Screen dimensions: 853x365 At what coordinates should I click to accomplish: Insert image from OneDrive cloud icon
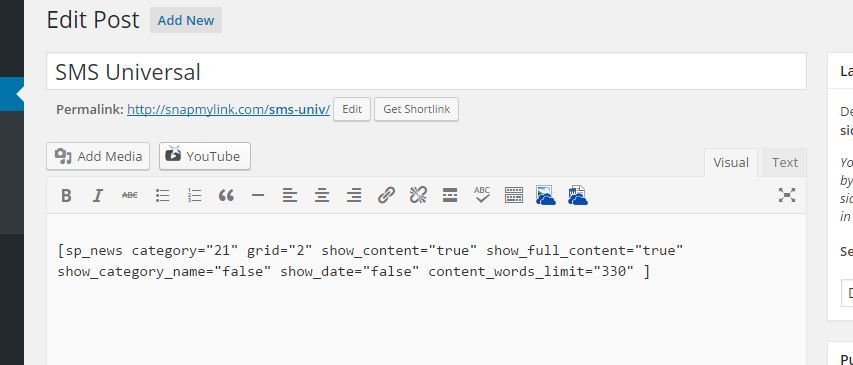546,195
